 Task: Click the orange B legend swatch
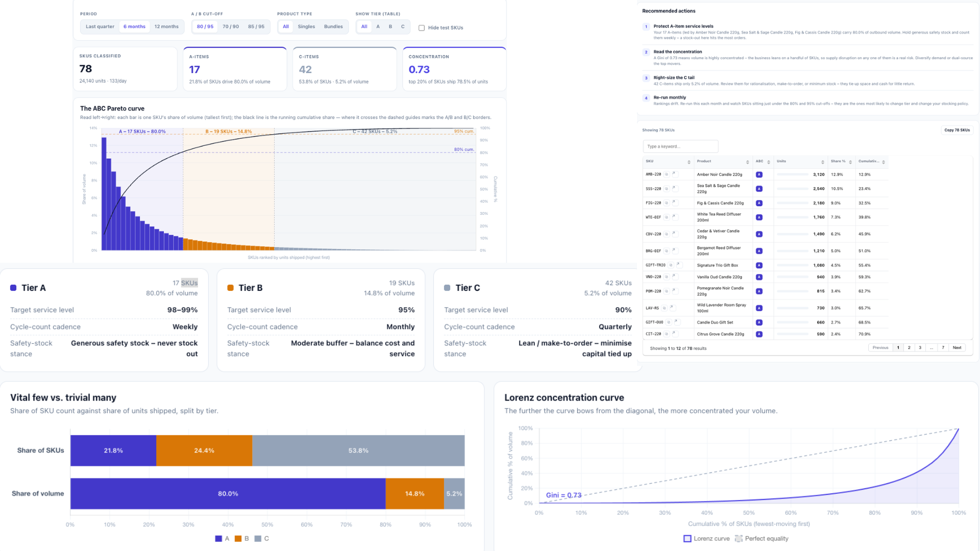pos(238,539)
